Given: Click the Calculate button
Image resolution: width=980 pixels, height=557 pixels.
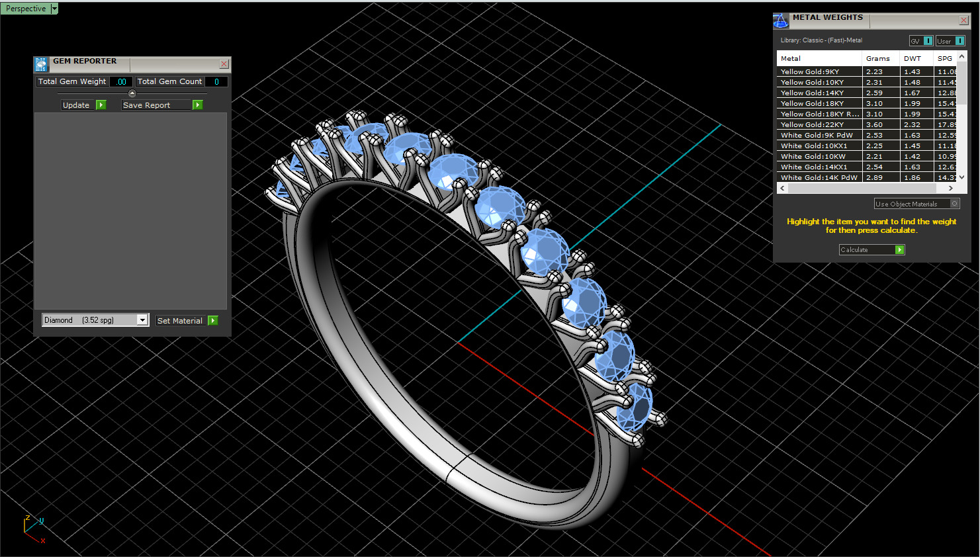Looking at the screenshot, I should pos(871,250).
